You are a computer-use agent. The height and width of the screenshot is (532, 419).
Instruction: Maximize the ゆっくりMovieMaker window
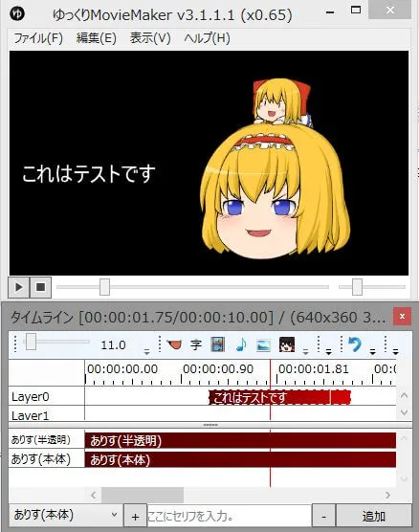click(x=356, y=10)
